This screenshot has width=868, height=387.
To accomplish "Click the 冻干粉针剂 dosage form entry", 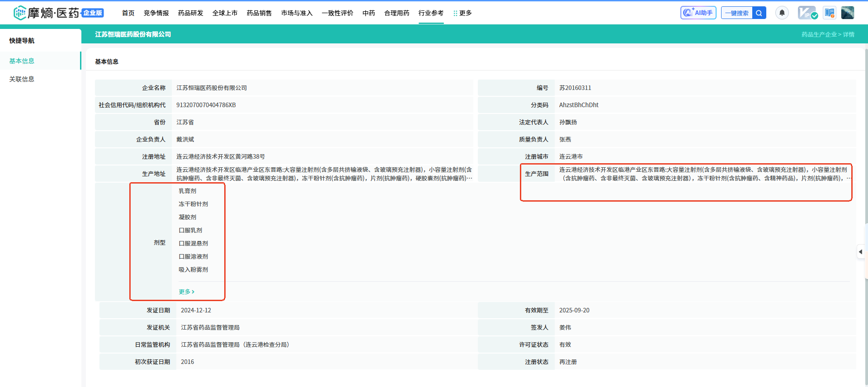I will coord(193,204).
